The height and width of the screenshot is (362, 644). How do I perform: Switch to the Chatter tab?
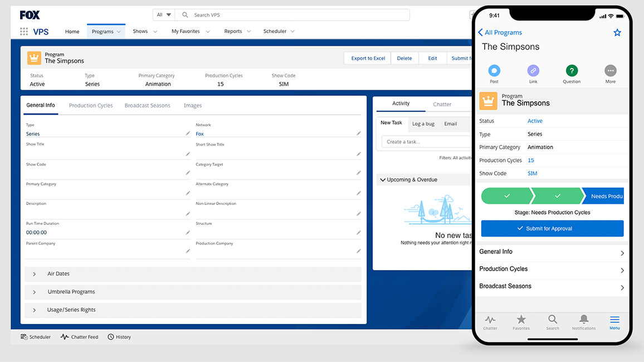point(442,104)
